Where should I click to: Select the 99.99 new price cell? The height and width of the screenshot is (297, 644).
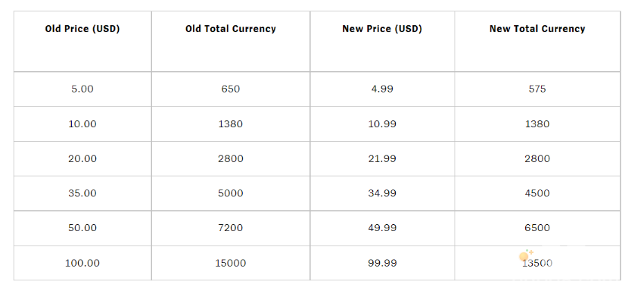pyautogui.click(x=382, y=263)
